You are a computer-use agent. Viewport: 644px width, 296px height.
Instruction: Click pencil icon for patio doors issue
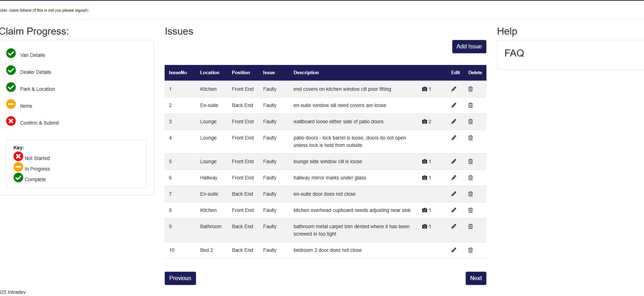[454, 138]
